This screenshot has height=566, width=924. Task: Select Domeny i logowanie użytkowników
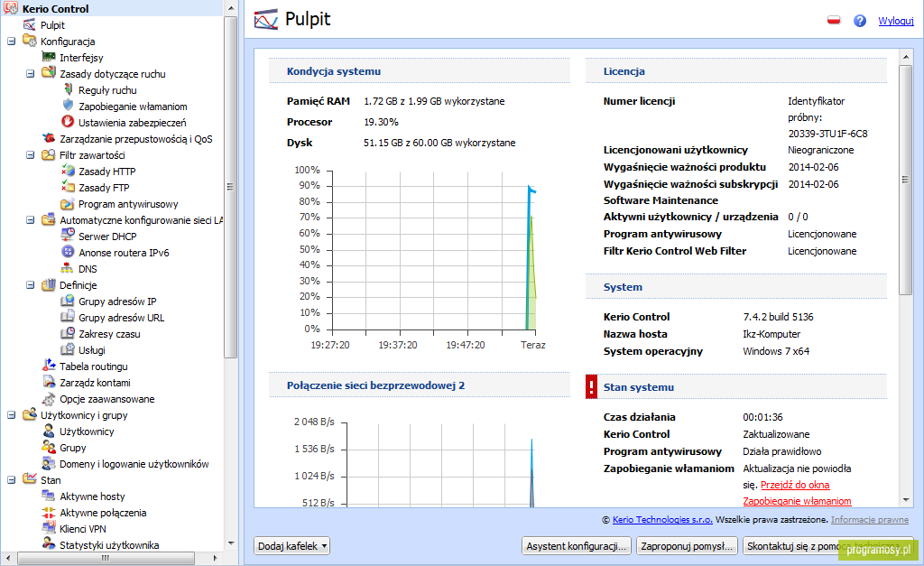[x=134, y=464]
